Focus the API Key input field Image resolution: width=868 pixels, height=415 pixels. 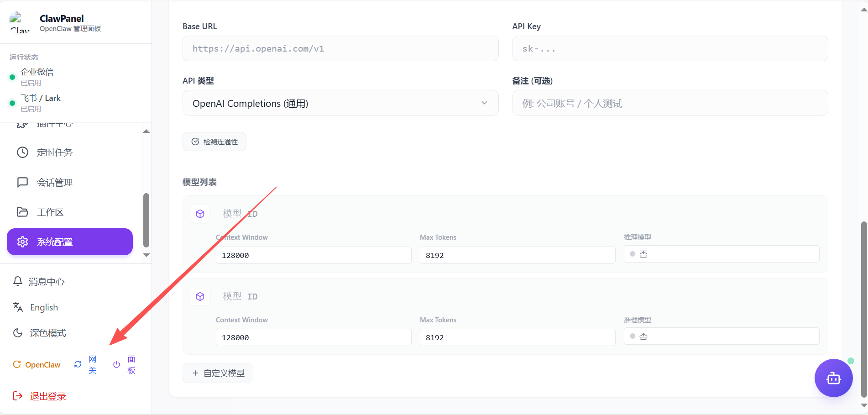pyautogui.click(x=670, y=48)
